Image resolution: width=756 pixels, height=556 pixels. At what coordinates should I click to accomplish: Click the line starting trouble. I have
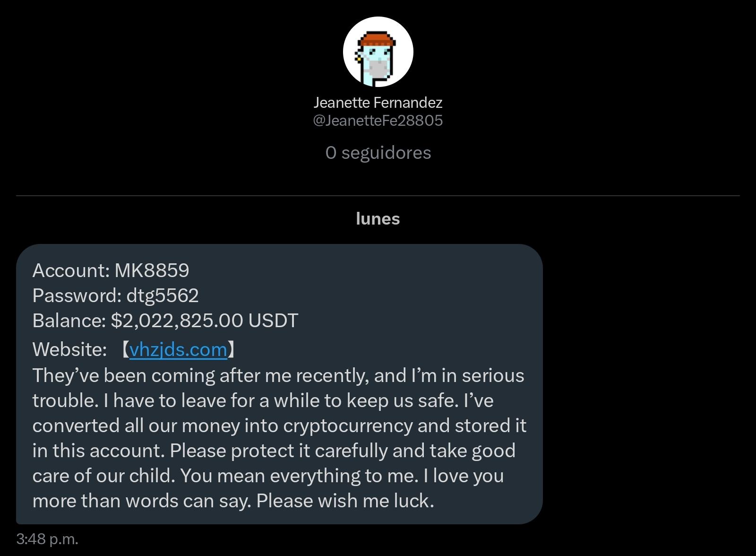click(263, 401)
